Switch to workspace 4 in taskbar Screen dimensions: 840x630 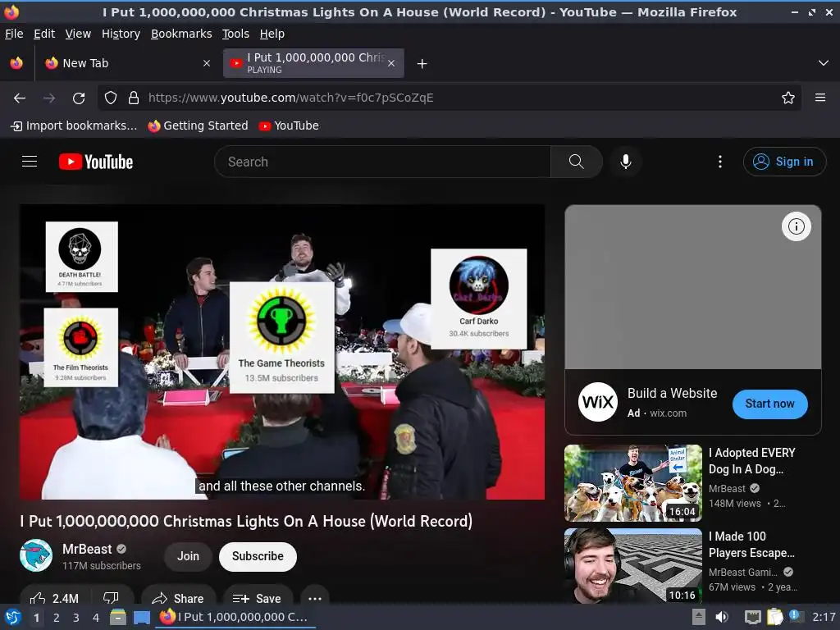click(96, 618)
